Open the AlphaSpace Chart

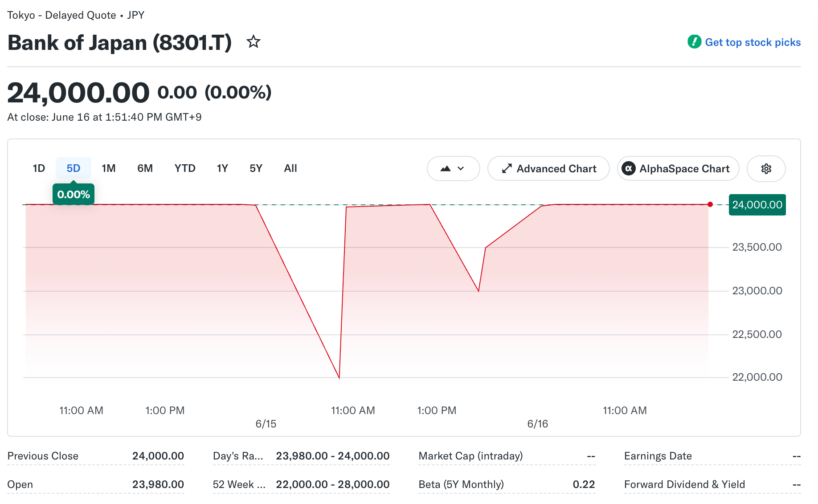(678, 169)
